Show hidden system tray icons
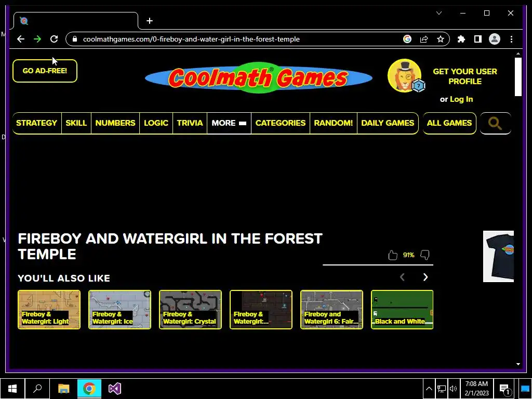This screenshot has height=399, width=532. tap(429, 389)
